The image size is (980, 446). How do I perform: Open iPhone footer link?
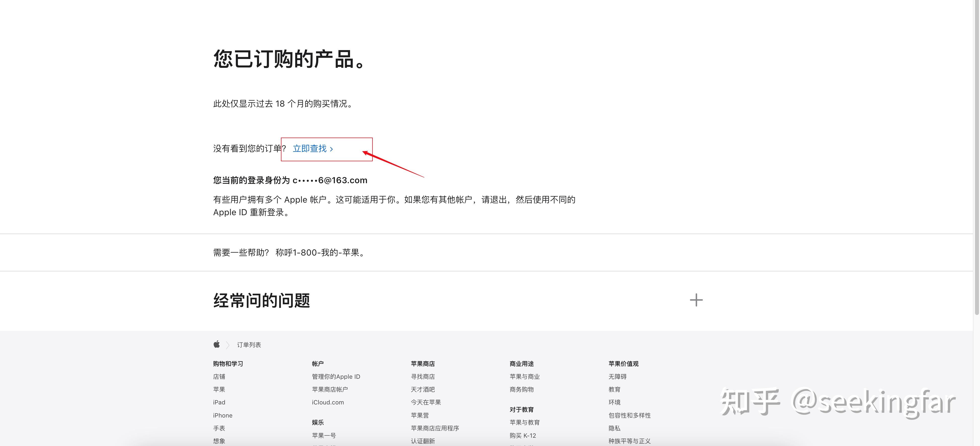pos(222,415)
